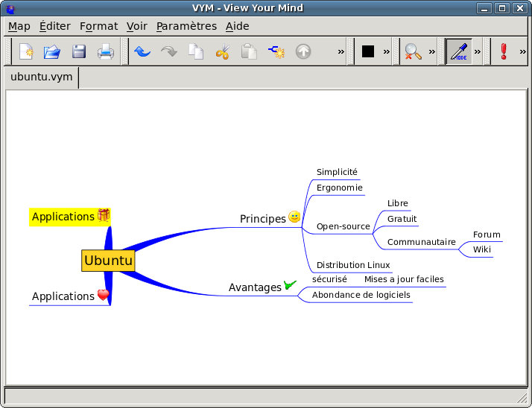Set the red exclamation mark flag

tap(504, 52)
